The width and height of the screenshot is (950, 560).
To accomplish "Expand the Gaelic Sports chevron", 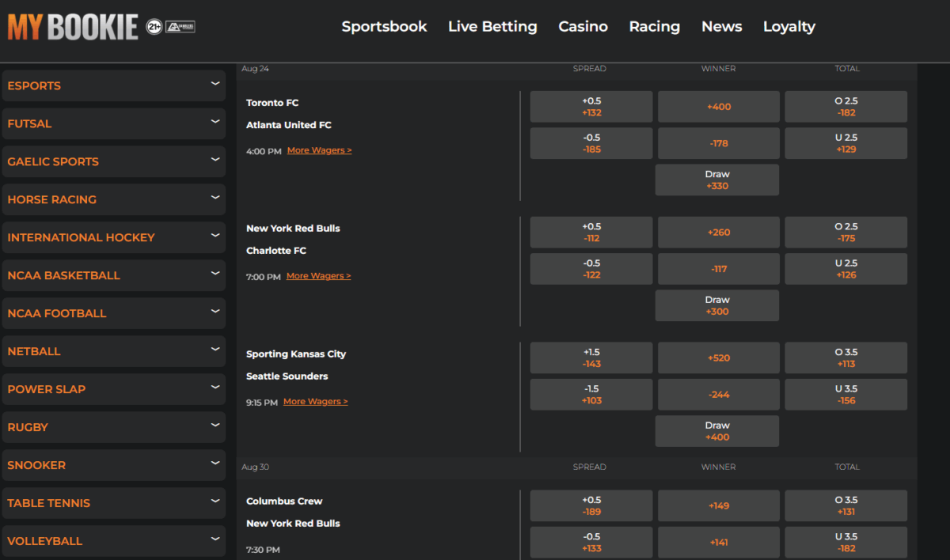I will (x=215, y=159).
